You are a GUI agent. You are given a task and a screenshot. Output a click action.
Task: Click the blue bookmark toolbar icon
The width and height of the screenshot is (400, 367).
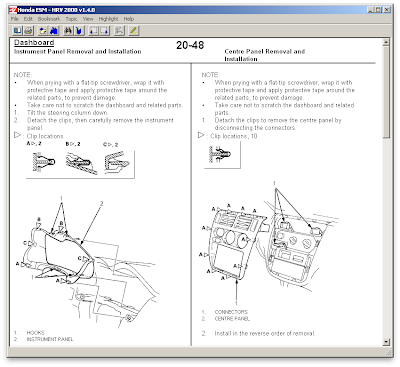coord(54,31)
